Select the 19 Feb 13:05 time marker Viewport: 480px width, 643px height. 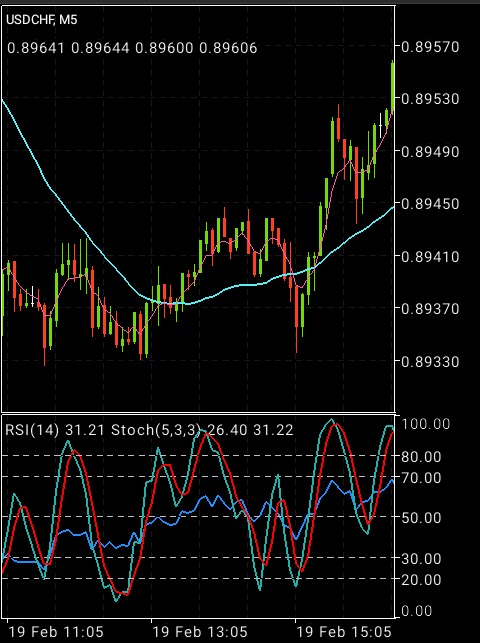pos(200,632)
